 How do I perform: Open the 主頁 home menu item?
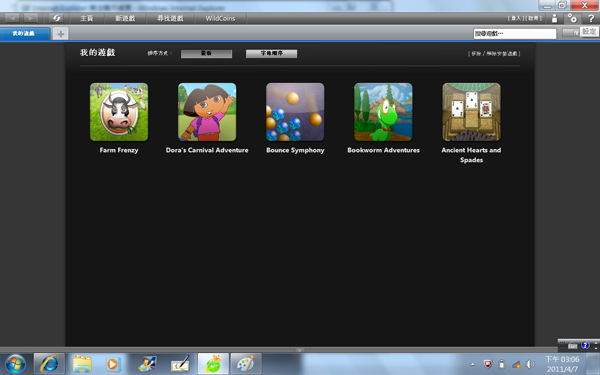tap(86, 18)
